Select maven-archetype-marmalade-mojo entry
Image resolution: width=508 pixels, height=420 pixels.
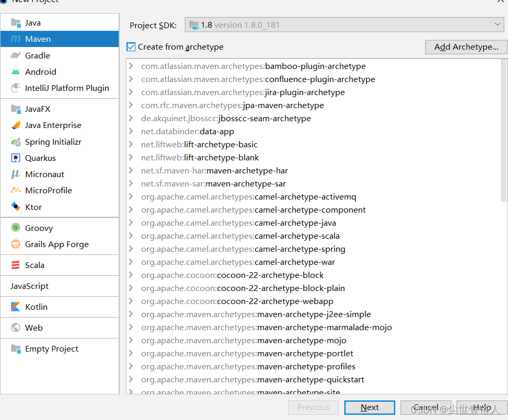[x=267, y=327]
